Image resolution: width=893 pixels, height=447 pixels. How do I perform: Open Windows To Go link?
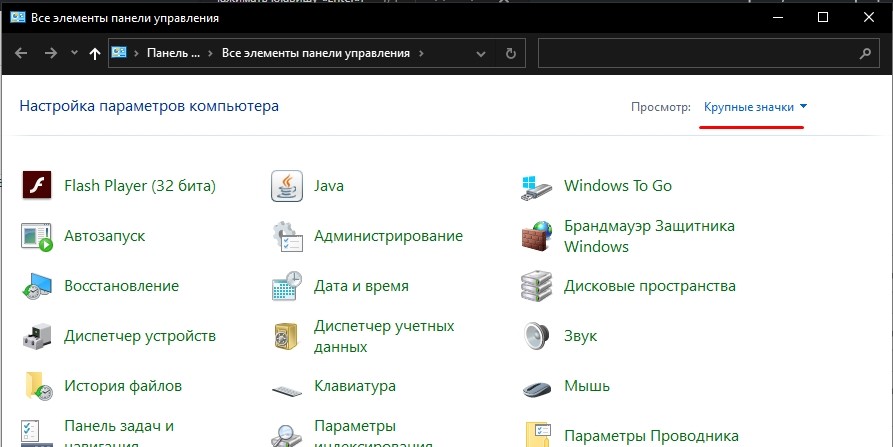point(618,186)
